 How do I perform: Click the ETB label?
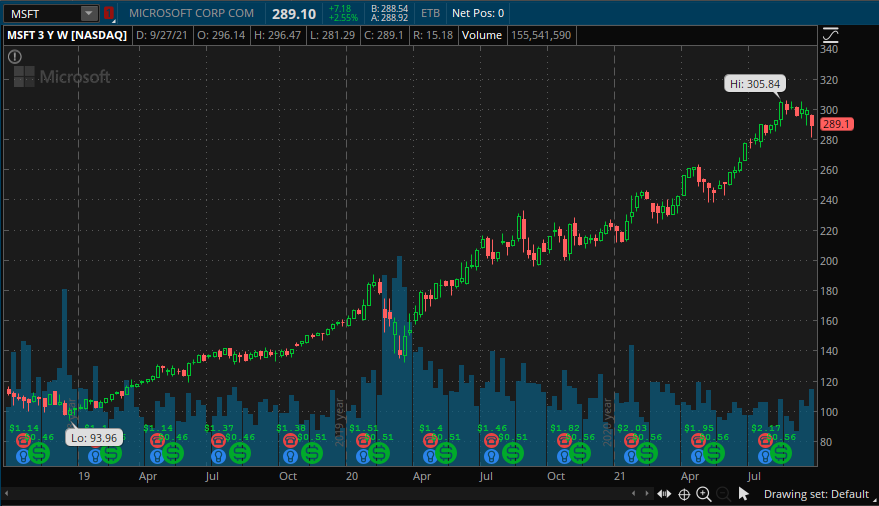[x=431, y=13]
